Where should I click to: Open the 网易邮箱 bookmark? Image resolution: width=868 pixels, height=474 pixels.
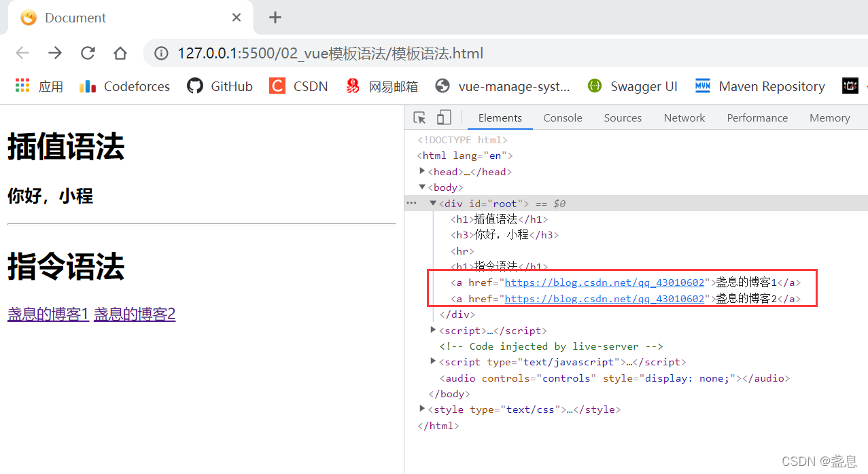point(381,86)
